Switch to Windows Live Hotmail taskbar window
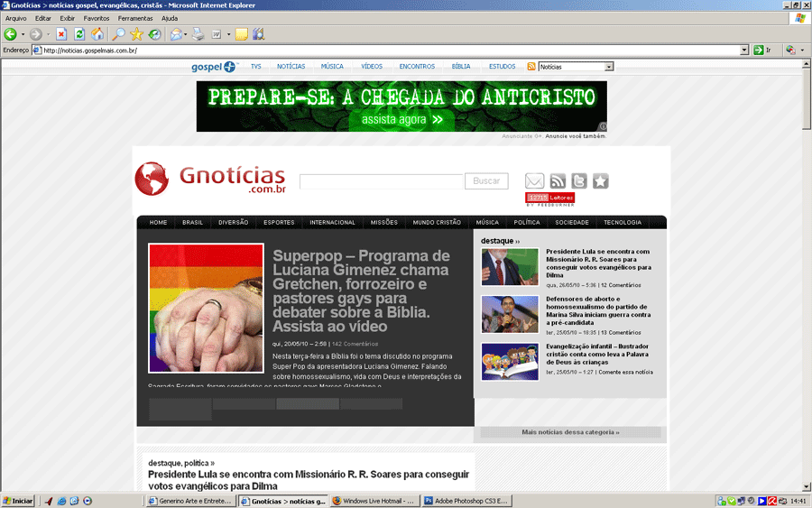This screenshot has height=508, width=812. [x=374, y=501]
